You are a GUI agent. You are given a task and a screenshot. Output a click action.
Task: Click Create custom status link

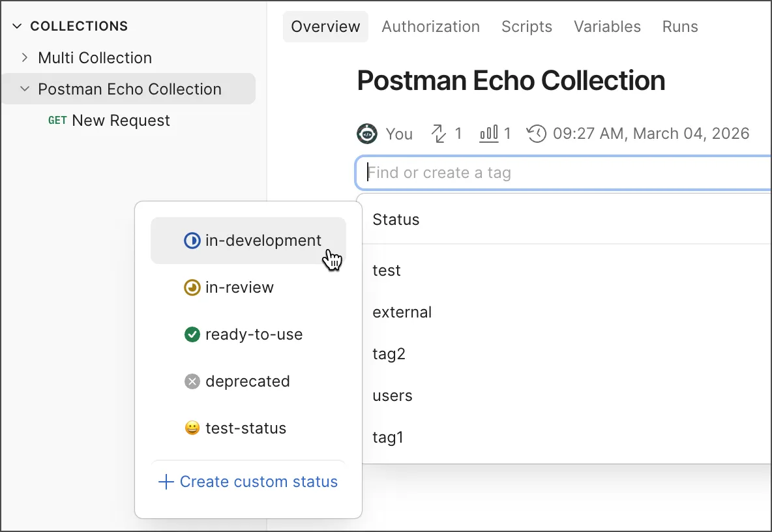click(248, 481)
